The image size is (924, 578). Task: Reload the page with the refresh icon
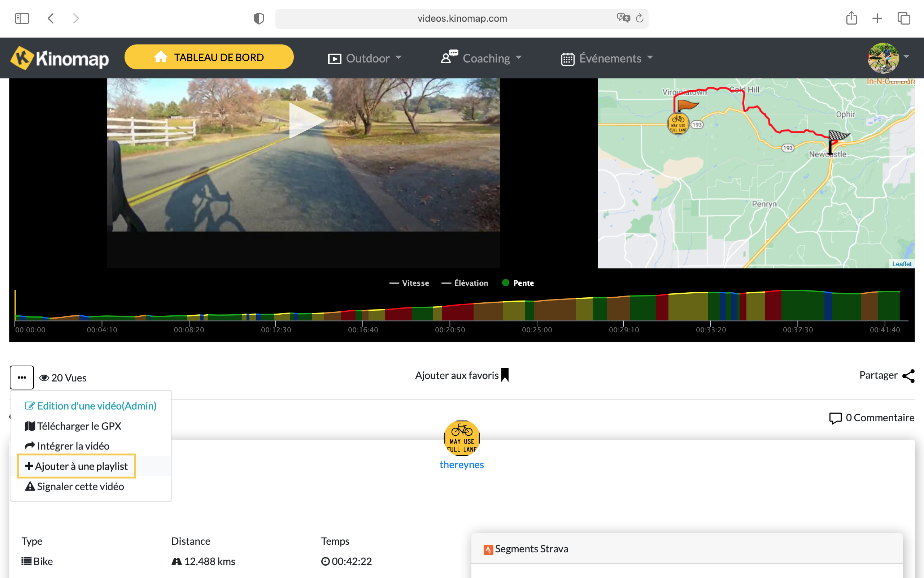pos(640,18)
